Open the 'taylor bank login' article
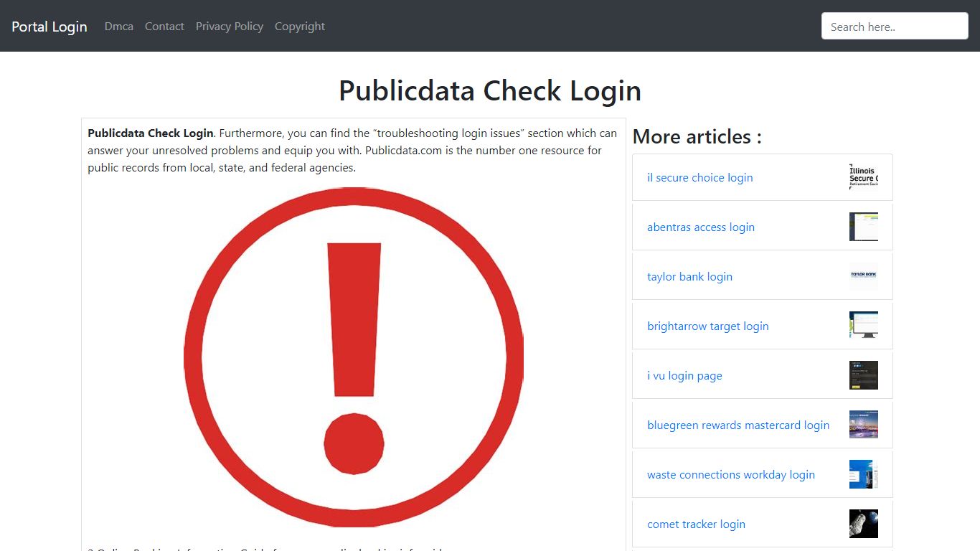The width and height of the screenshot is (980, 551). coord(689,277)
